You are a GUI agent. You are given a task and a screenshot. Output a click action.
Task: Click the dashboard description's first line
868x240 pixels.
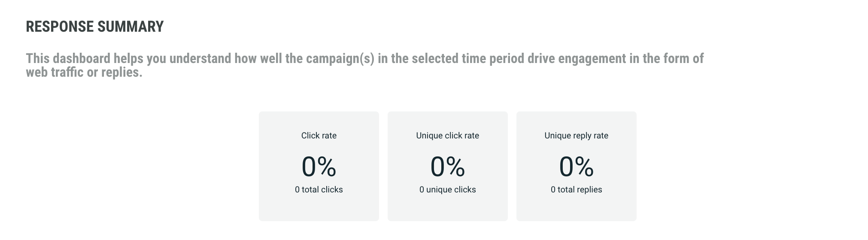point(364,58)
